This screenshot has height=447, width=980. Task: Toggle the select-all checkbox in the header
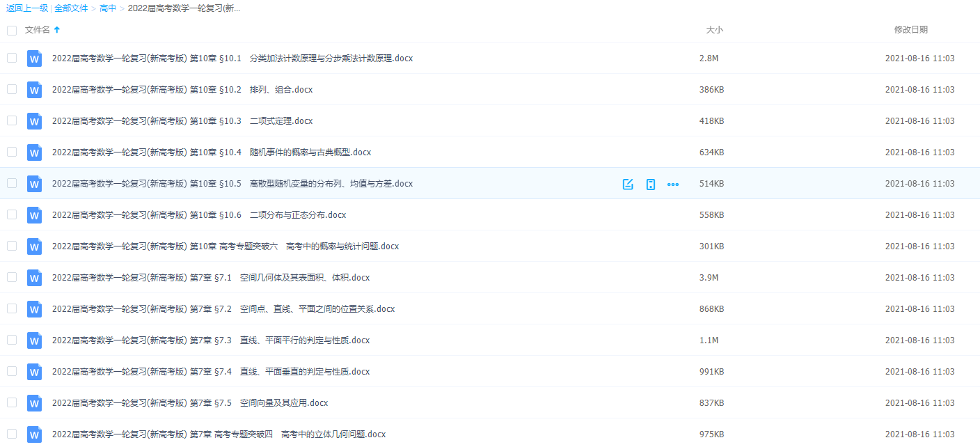click(x=11, y=31)
